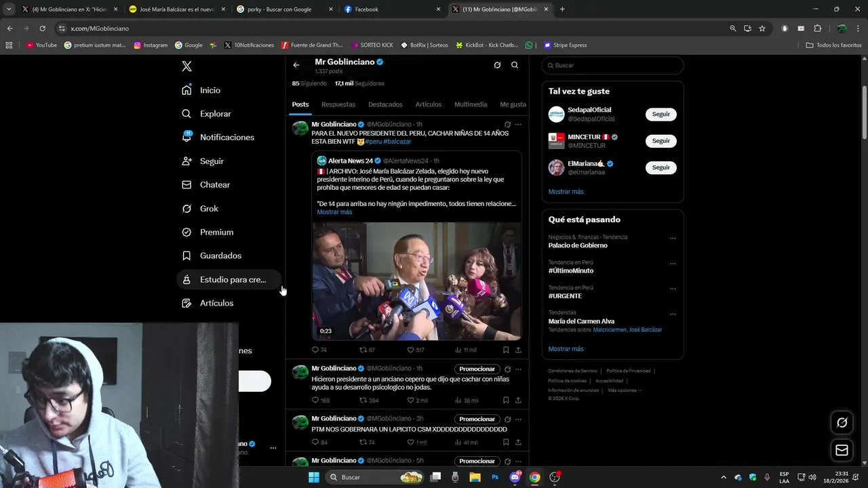Click Mostrar más under Qué está pasando
Image resolution: width=868 pixels, height=488 pixels.
(566, 349)
